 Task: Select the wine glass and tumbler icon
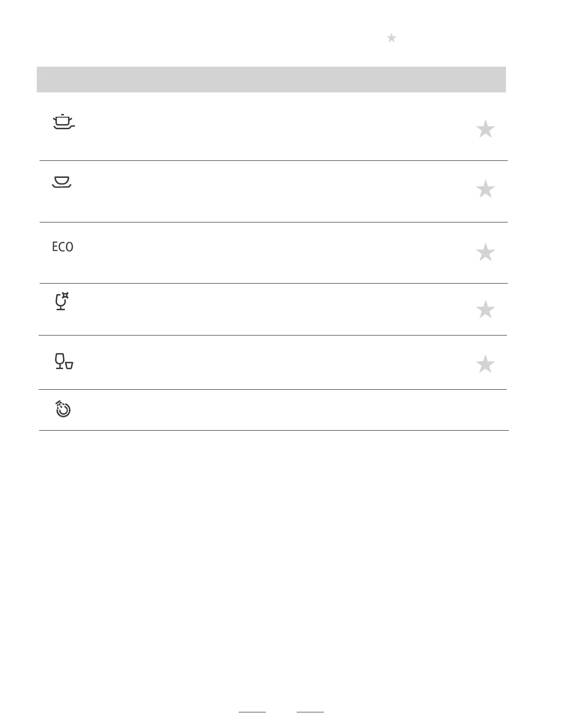tap(64, 361)
